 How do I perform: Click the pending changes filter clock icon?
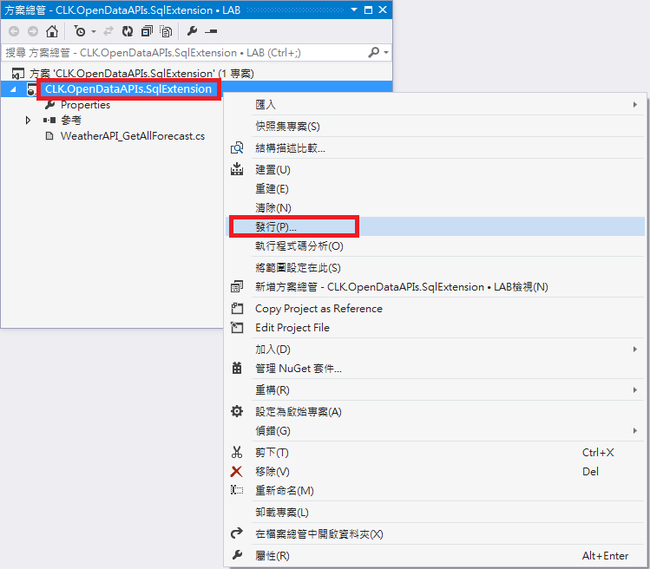79,31
